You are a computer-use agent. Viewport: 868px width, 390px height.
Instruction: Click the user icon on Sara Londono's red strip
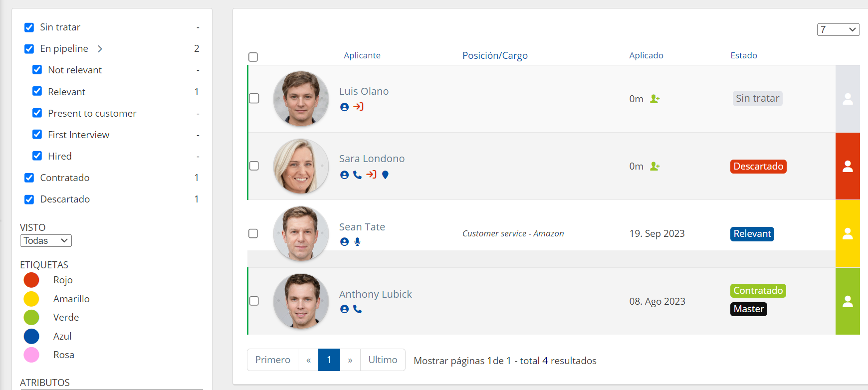point(848,166)
